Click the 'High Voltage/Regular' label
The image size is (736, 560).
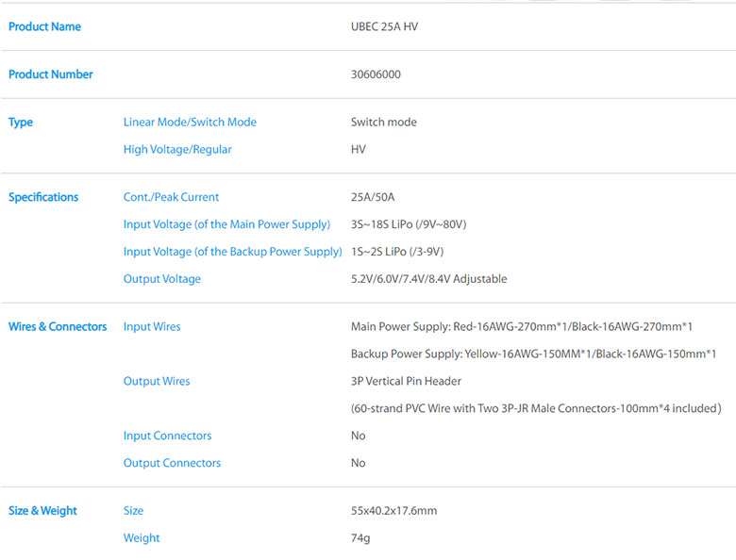(177, 150)
